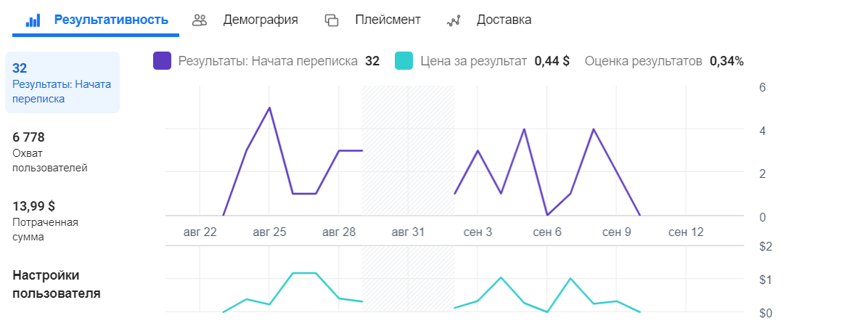Image resolution: width=868 pixels, height=329 pixels.
Task: Go to the Доставка tab
Action: 504,20
